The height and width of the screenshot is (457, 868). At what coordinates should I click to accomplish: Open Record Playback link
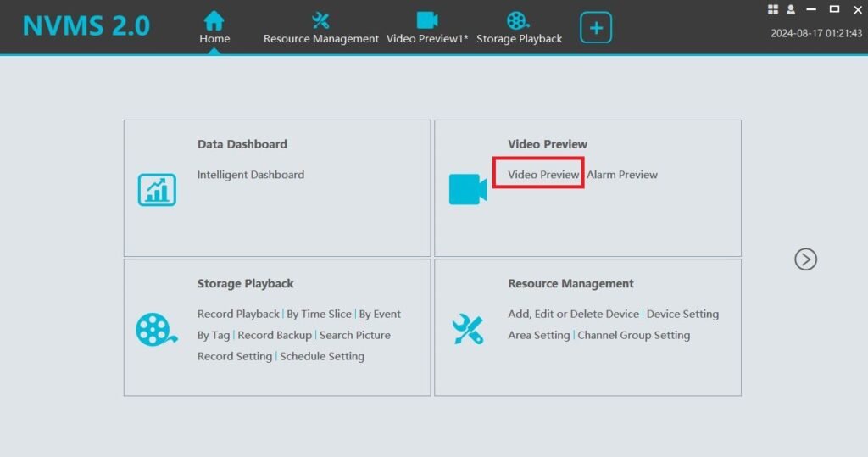pos(238,314)
